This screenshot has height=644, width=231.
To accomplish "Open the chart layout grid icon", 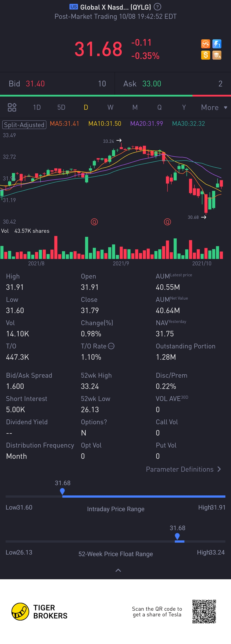I will click(x=12, y=107).
